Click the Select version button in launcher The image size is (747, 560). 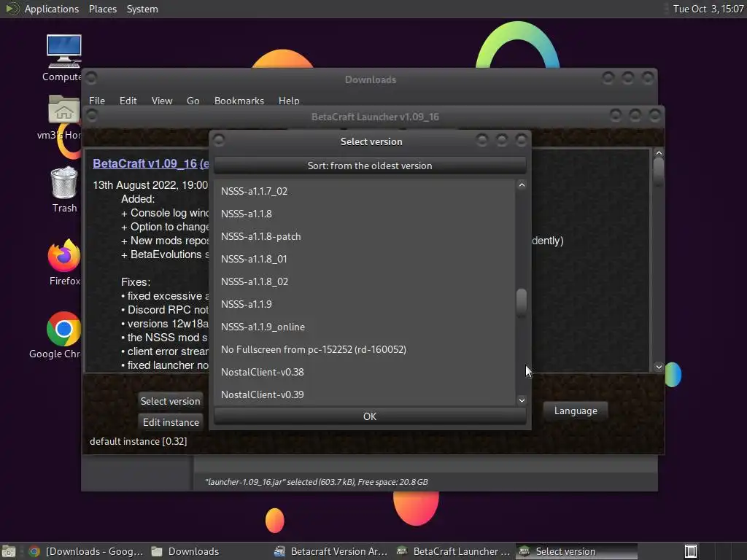pos(170,401)
